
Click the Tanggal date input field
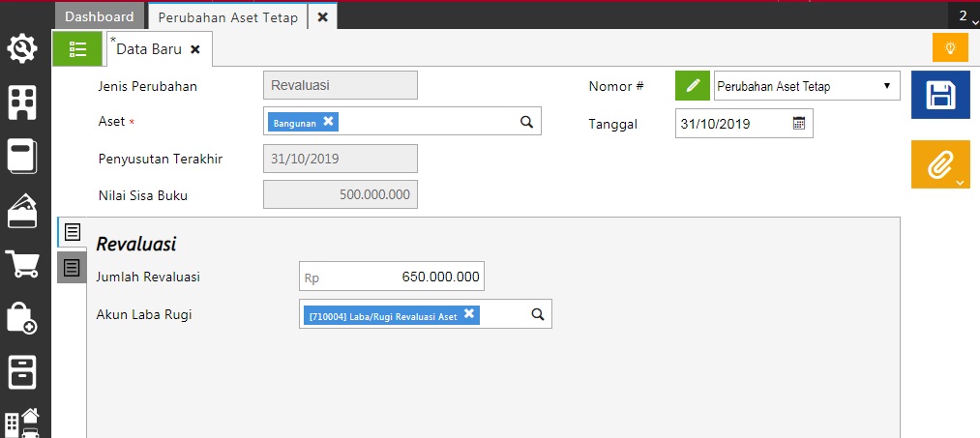(x=731, y=124)
